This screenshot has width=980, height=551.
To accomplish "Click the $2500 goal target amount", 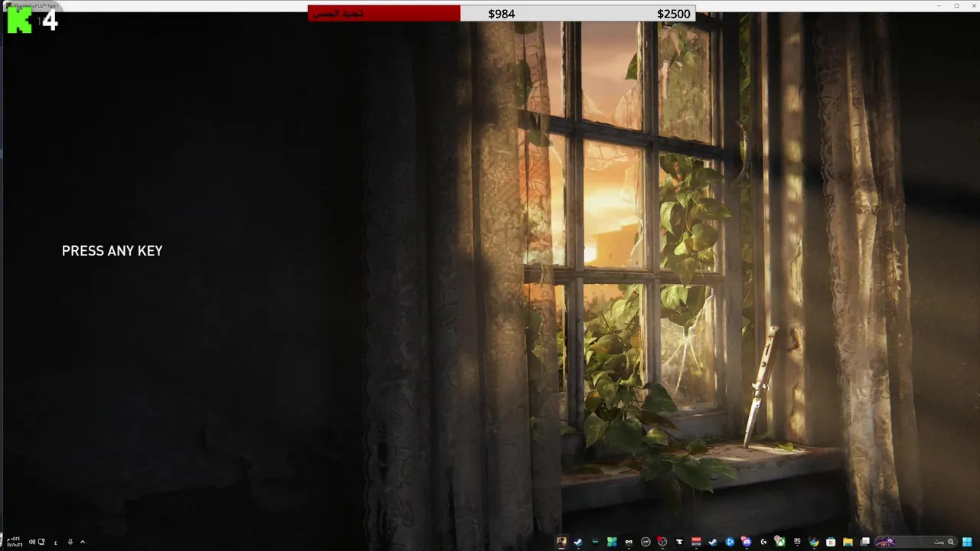I will [x=674, y=14].
